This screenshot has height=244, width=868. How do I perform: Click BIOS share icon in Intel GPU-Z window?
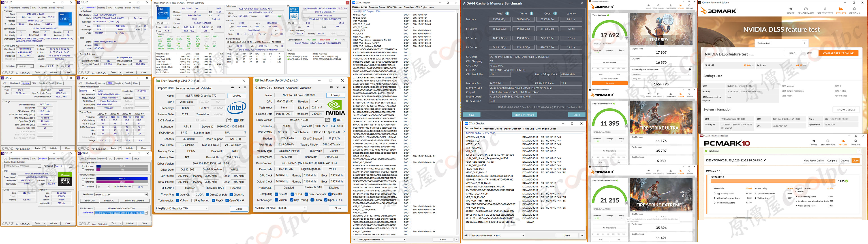pyautogui.click(x=229, y=120)
